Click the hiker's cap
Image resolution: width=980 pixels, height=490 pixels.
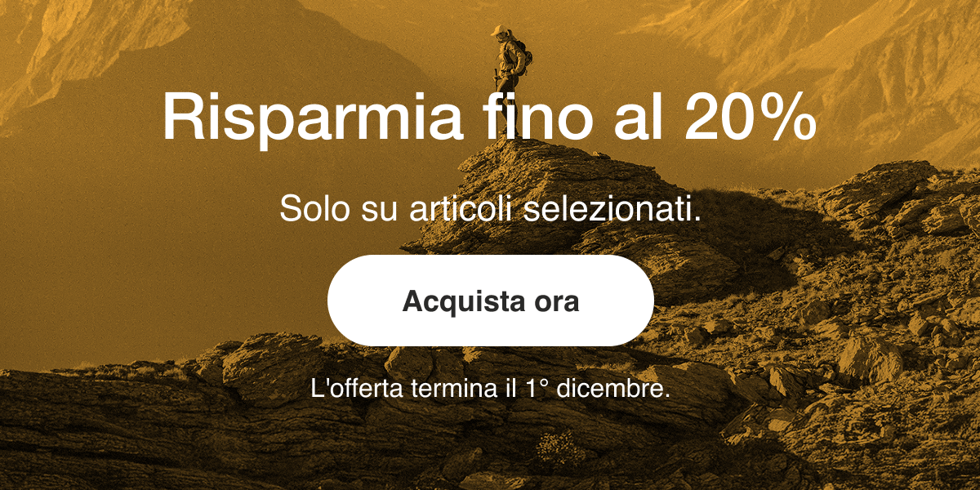click(x=497, y=29)
